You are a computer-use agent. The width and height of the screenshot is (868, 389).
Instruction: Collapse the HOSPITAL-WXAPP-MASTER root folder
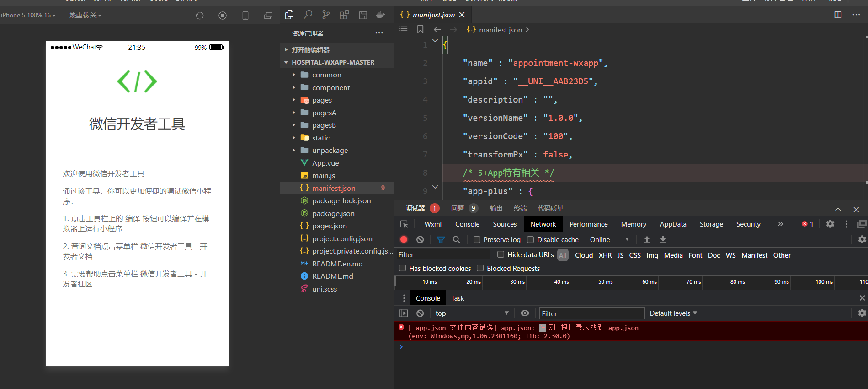pyautogui.click(x=337, y=62)
